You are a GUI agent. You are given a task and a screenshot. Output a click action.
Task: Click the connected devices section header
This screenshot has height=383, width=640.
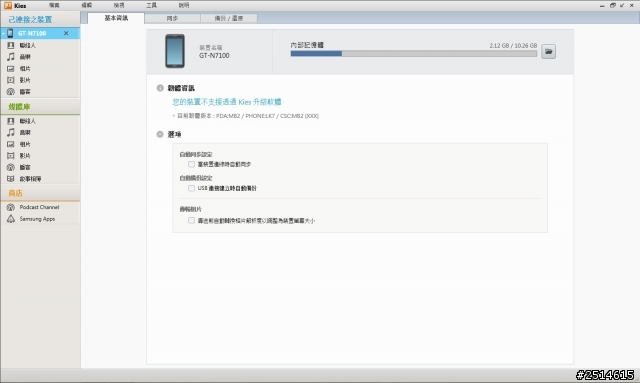tap(40, 20)
